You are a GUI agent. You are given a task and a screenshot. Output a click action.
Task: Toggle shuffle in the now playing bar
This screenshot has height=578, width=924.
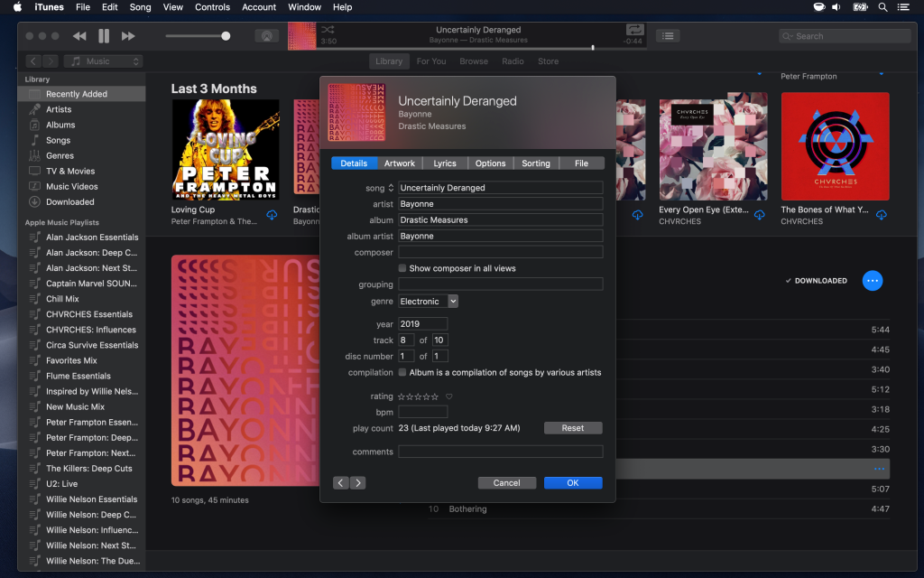click(328, 30)
